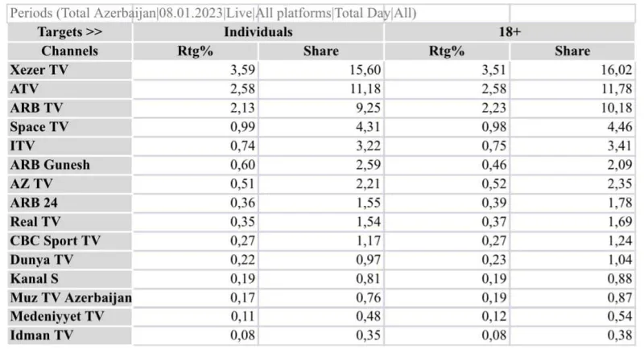Click the ARB TV row label
644x357 pixels.
36,107
